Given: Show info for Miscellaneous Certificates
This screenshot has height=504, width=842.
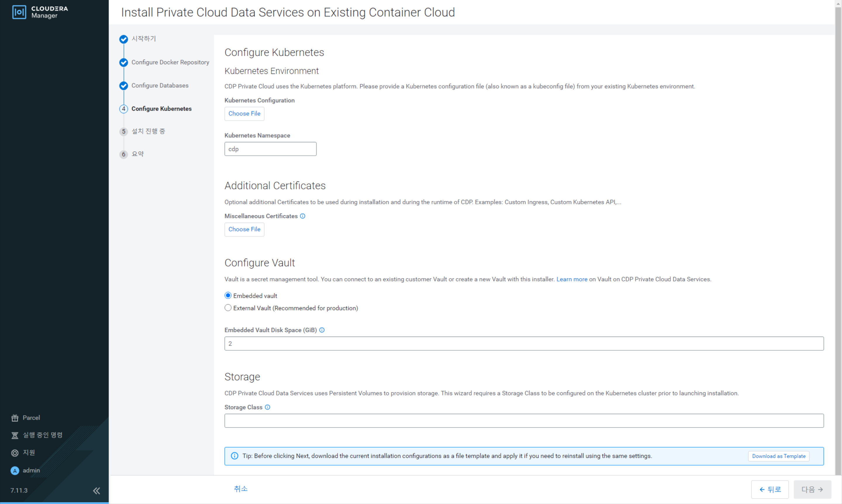Looking at the screenshot, I should 302,216.
